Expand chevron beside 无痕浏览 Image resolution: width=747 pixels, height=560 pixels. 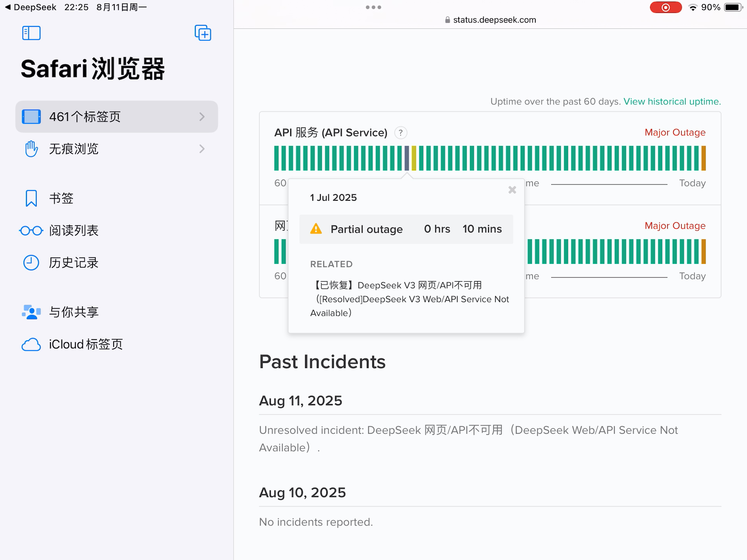[202, 149]
